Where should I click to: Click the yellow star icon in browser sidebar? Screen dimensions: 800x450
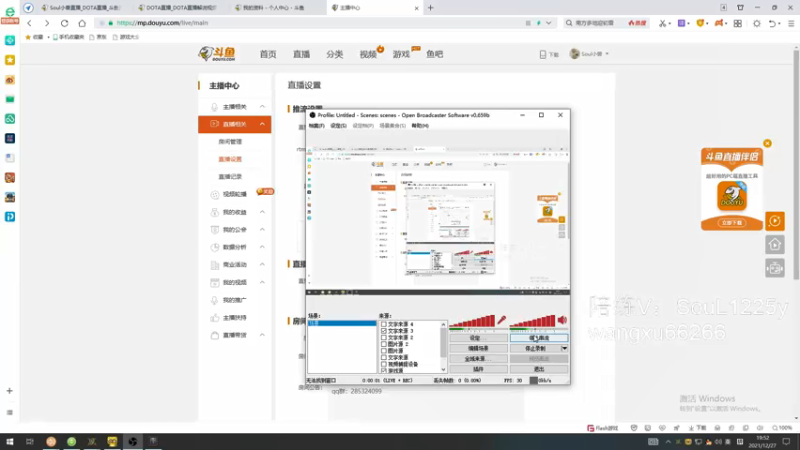tap(10, 60)
